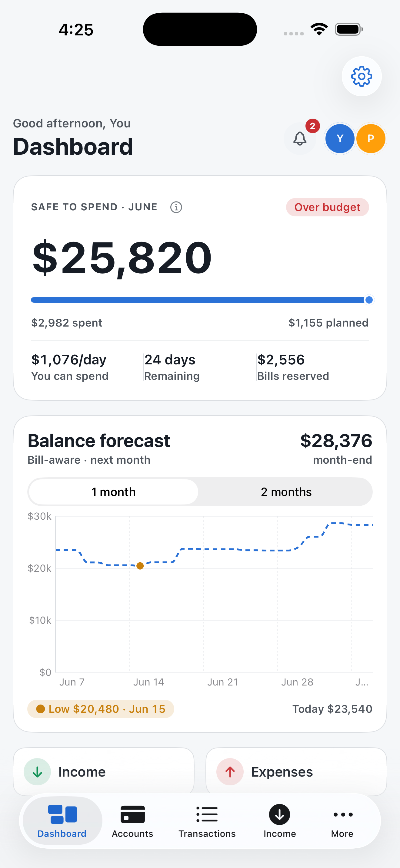Open the Accounts card icon tab
This screenshot has width=400, height=868.
132,821
